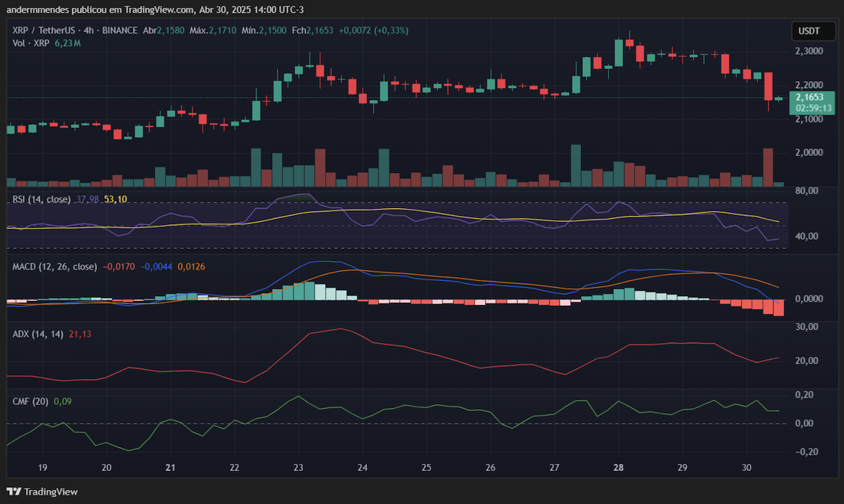Click the 6,23 M volume value
Viewport: 844px width, 504px height.
(x=68, y=44)
